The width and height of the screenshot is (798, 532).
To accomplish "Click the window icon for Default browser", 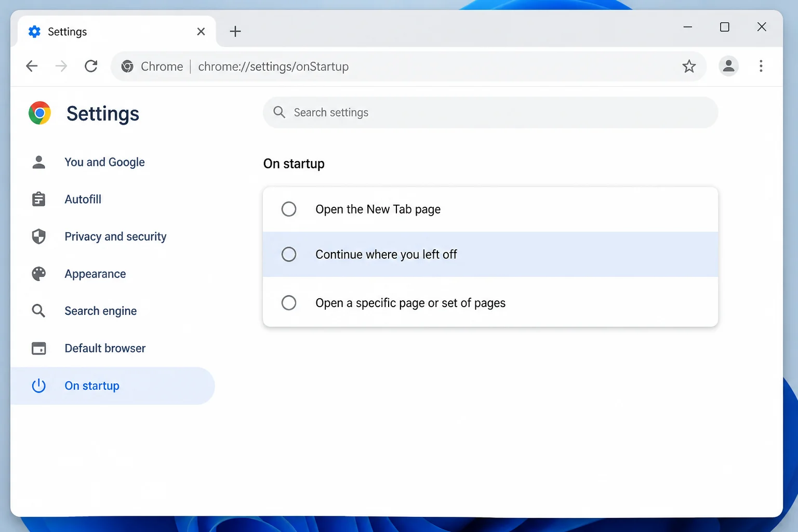I will click(38, 348).
